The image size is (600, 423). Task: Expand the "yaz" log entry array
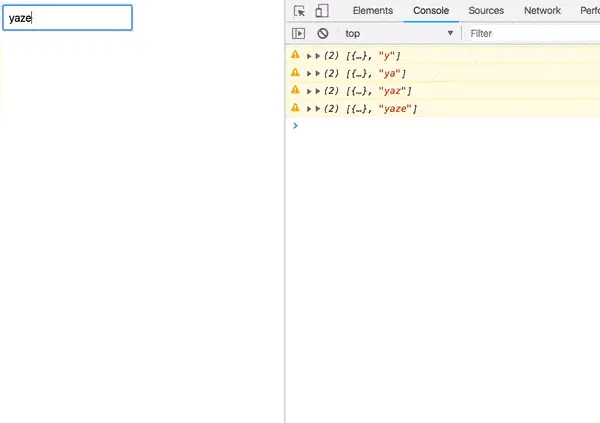(x=319, y=91)
